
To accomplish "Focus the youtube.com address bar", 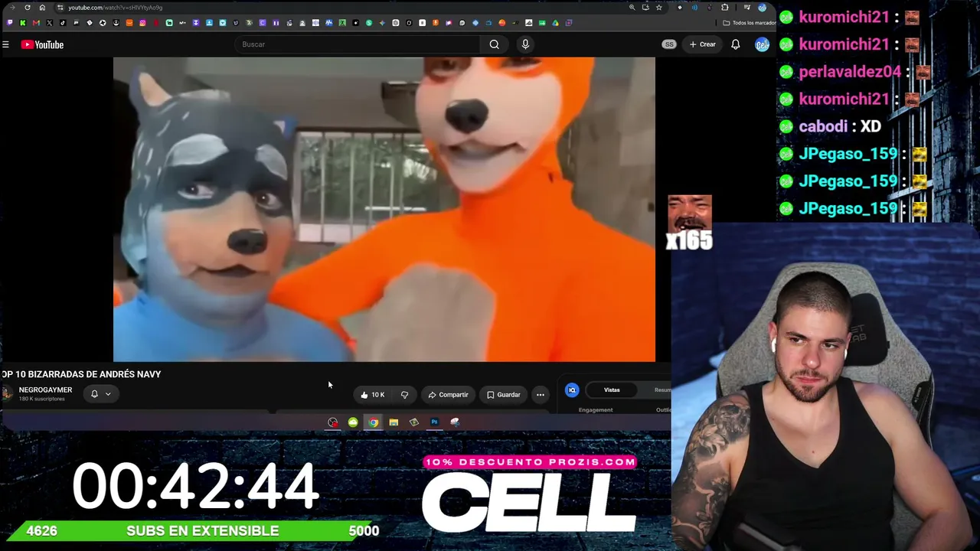I will point(337,8).
